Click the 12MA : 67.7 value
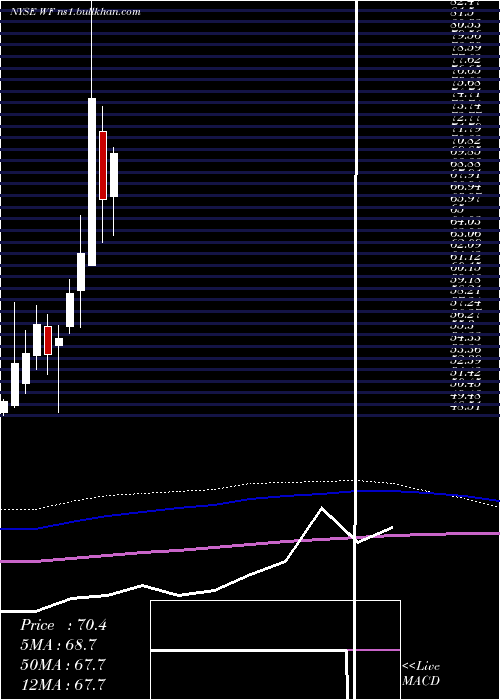Image resolution: width=500 pixels, height=700 pixels. click(63, 683)
